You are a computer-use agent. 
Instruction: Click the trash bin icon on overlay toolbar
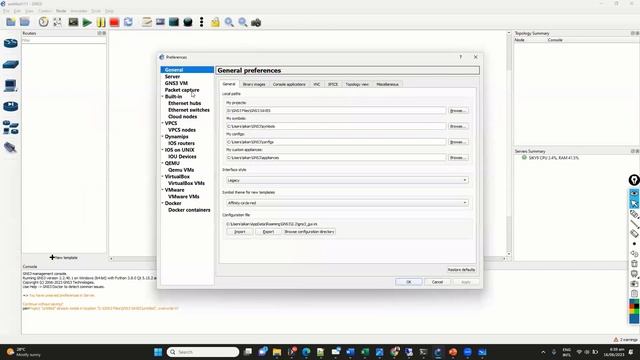click(634, 264)
